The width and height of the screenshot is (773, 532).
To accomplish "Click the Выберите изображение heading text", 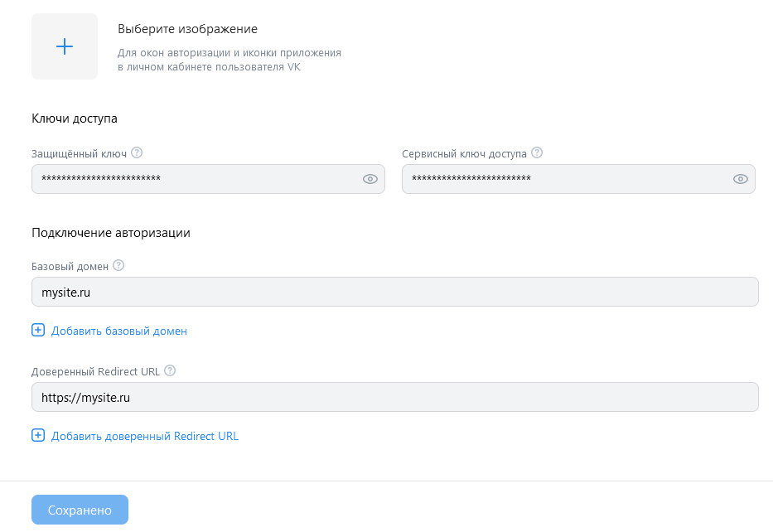I will coord(187,29).
